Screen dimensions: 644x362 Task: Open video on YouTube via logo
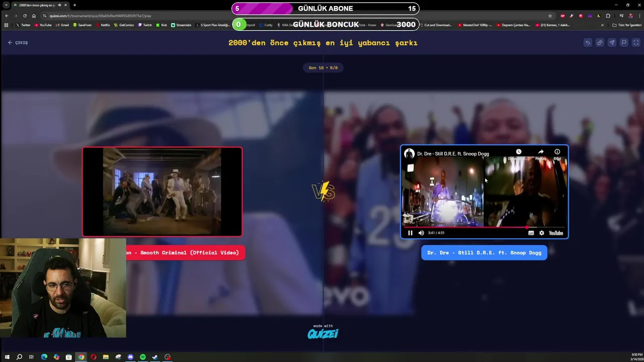click(556, 233)
